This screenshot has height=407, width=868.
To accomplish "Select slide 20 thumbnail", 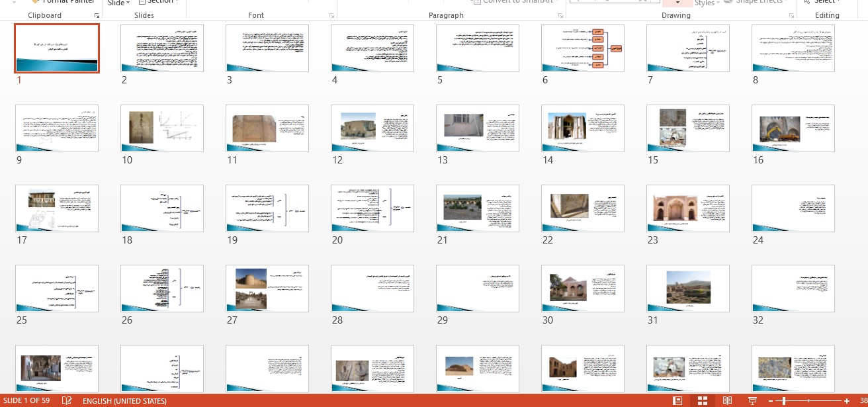I will click(372, 208).
